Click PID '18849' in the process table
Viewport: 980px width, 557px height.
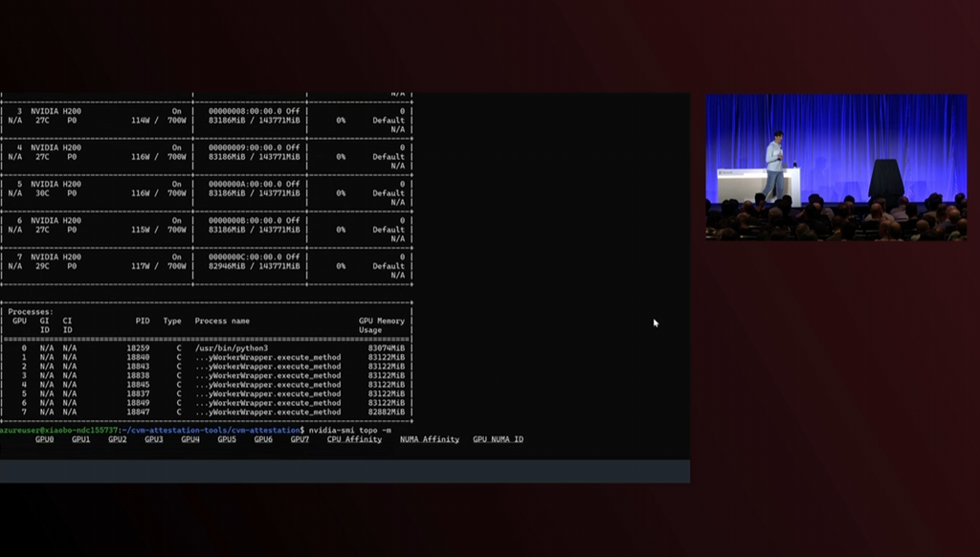click(138, 403)
